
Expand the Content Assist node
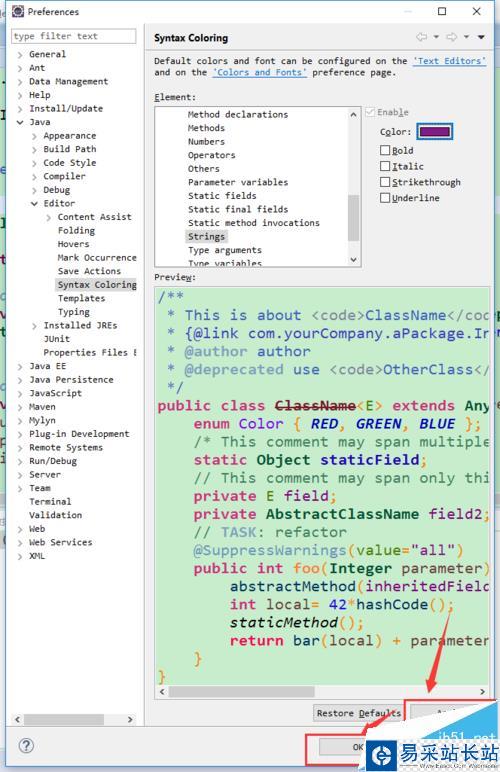(x=48, y=217)
